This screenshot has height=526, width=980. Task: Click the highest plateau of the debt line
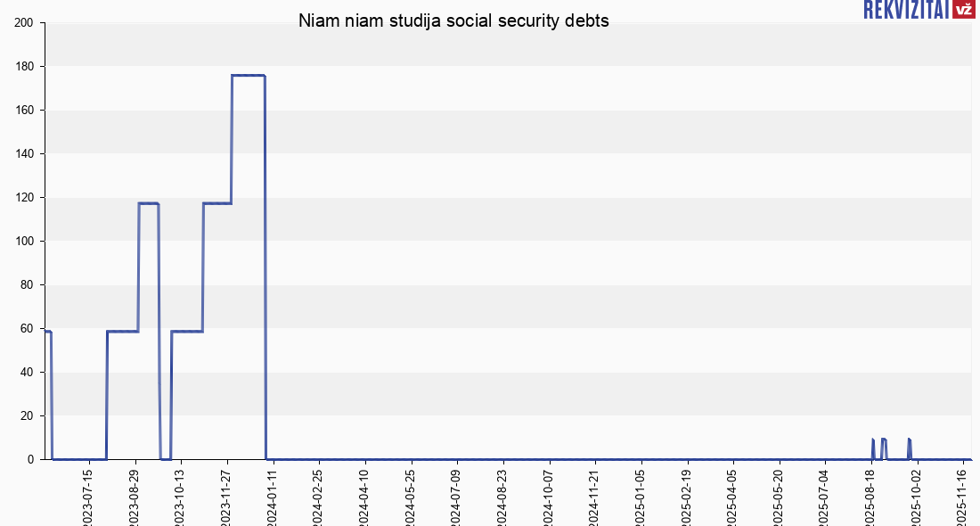(x=248, y=76)
